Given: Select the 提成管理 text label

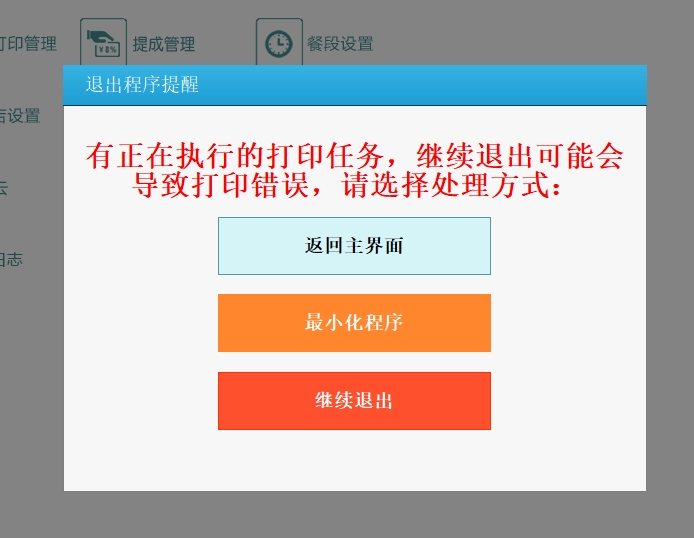Looking at the screenshot, I should click(164, 44).
